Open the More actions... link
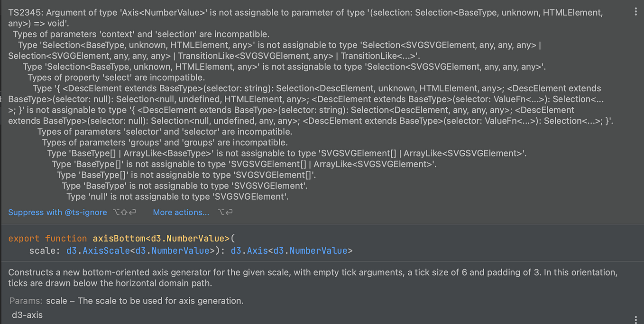This screenshot has height=324, width=644. coord(181,213)
